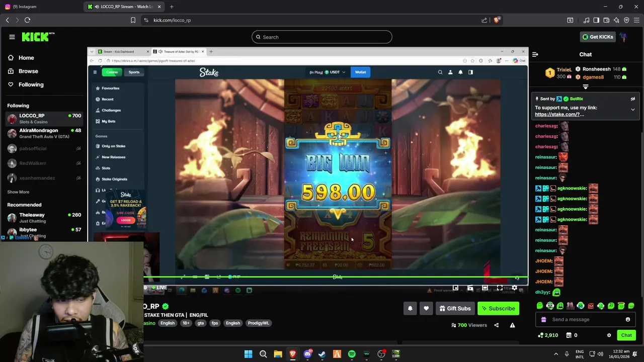Open the Kick hamburger menu
Image resolution: width=644 pixels, height=362 pixels.
click(12, 37)
